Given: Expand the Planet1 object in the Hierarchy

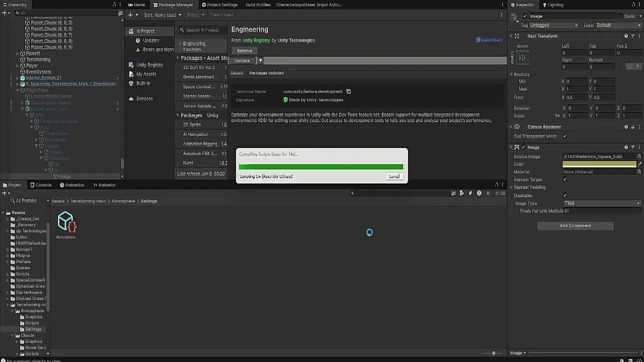Looking at the screenshot, I should point(18,53).
